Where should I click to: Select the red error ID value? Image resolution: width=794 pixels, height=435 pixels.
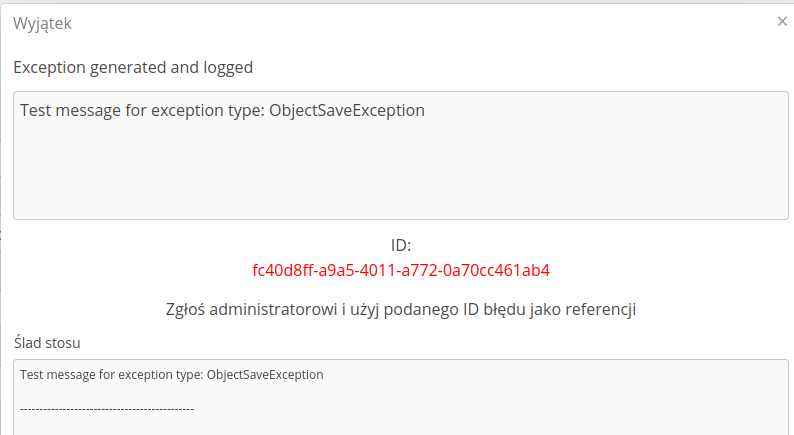coord(401,270)
